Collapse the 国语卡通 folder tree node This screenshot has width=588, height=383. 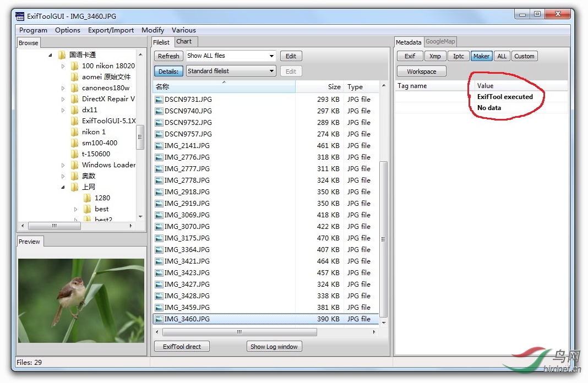coord(50,55)
